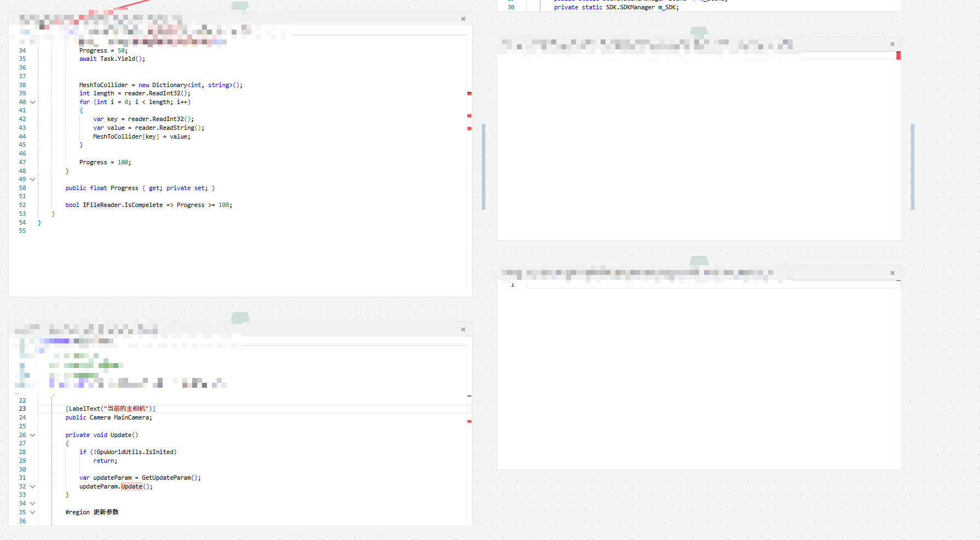The width and height of the screenshot is (980, 540).
Task: Click the blue vertical bar right of empty panel
Action: 913,167
